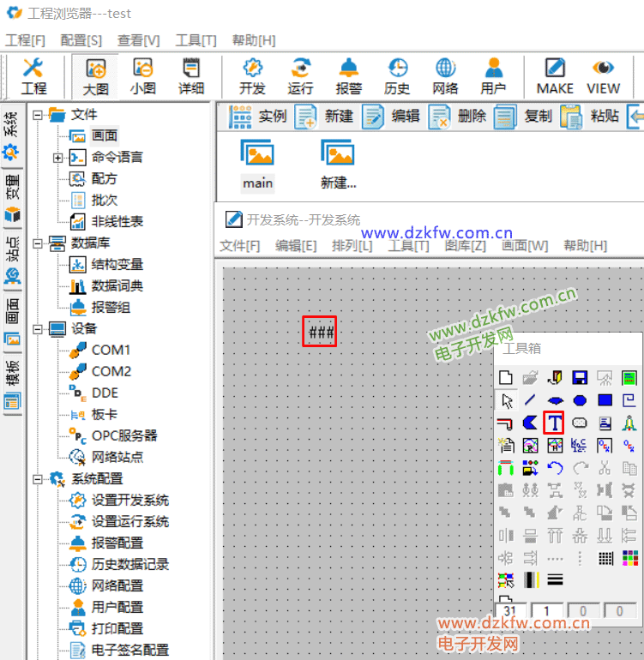Select the main picture thumbnail
Image resolution: width=644 pixels, height=660 pixels.
[x=257, y=163]
